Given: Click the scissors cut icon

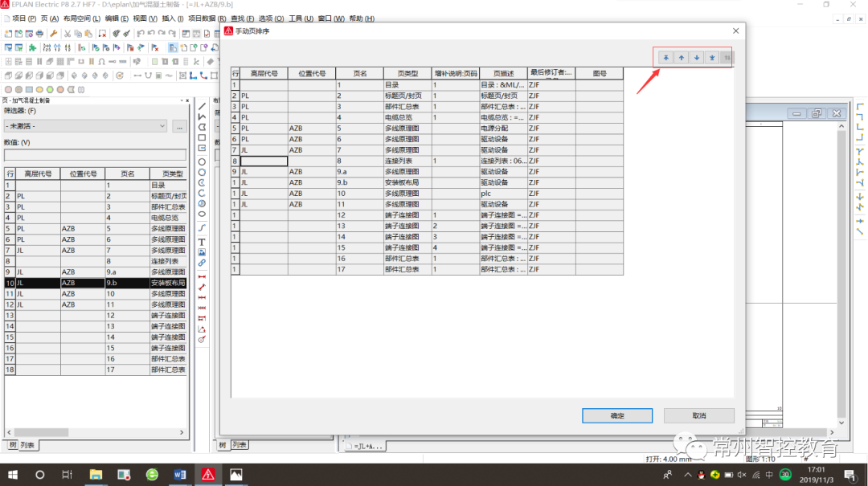Looking at the screenshot, I should tap(68, 34).
